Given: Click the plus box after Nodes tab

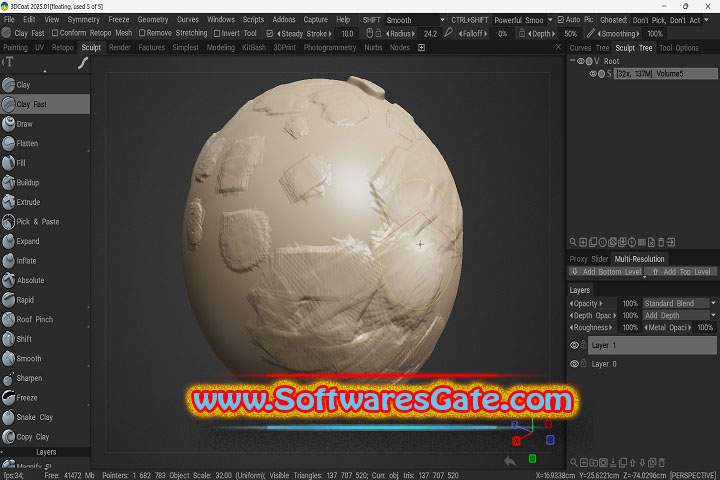Looking at the screenshot, I should 421,47.
